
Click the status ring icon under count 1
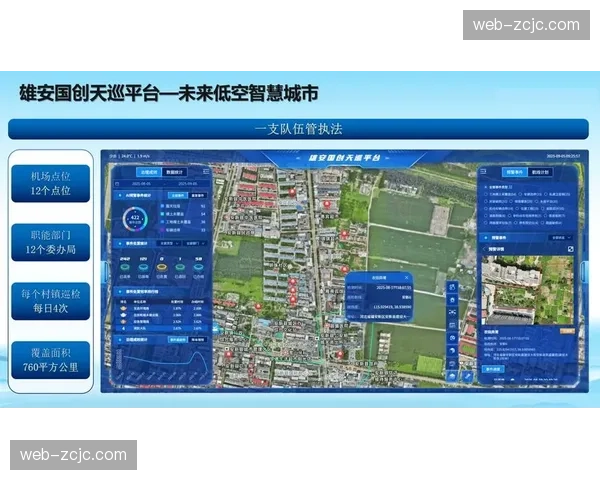(180, 268)
